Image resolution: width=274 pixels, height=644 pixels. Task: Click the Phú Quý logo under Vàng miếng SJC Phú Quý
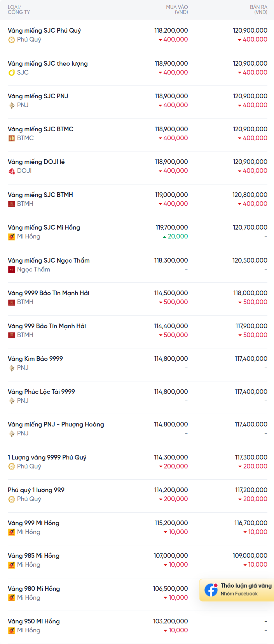click(12, 40)
